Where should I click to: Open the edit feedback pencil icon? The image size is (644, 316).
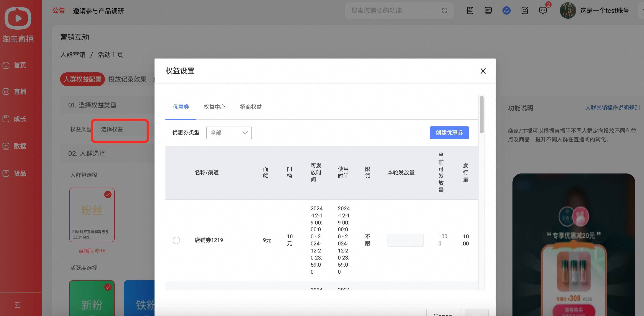point(525,10)
